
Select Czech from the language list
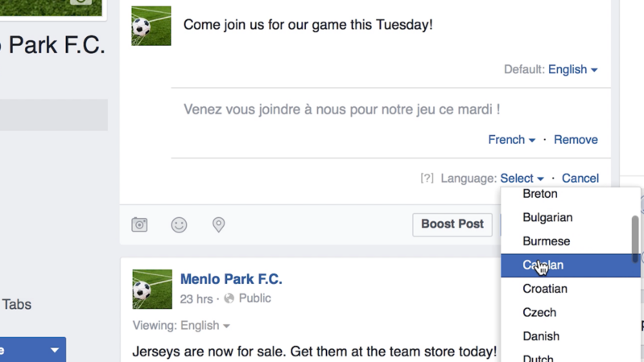(539, 312)
